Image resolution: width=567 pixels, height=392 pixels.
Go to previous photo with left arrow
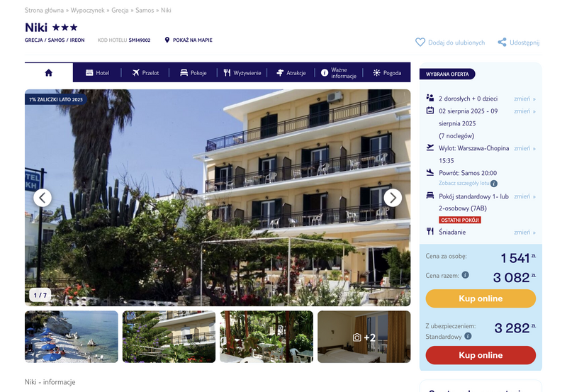coord(43,198)
